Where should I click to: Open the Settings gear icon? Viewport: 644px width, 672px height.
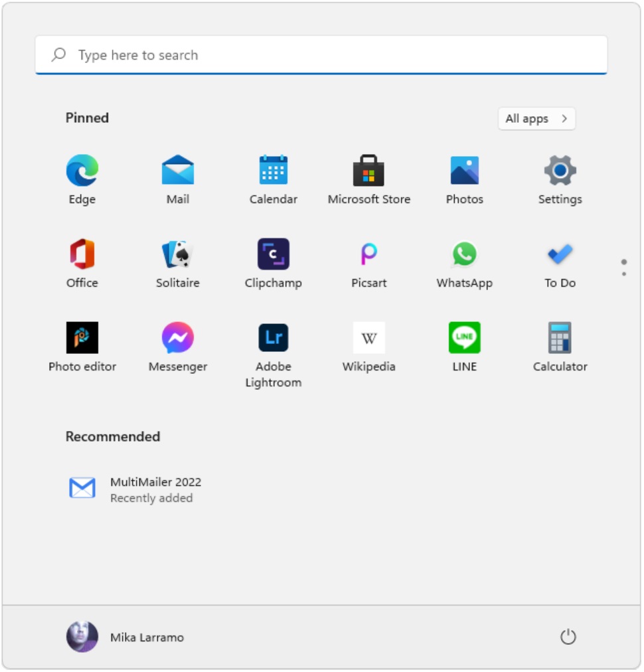pos(560,170)
